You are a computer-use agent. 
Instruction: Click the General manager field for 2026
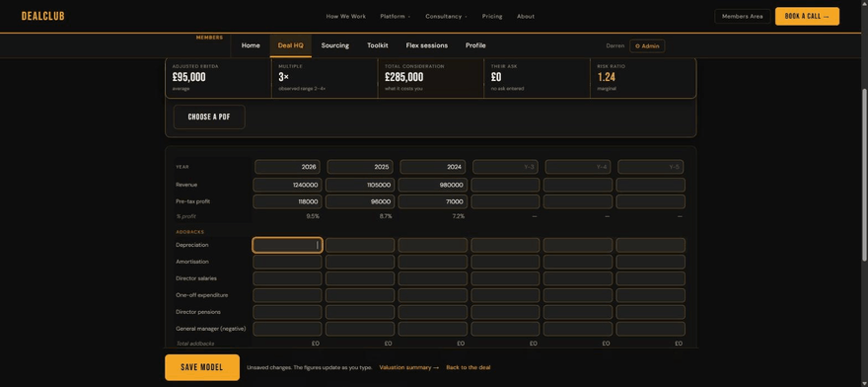(287, 329)
